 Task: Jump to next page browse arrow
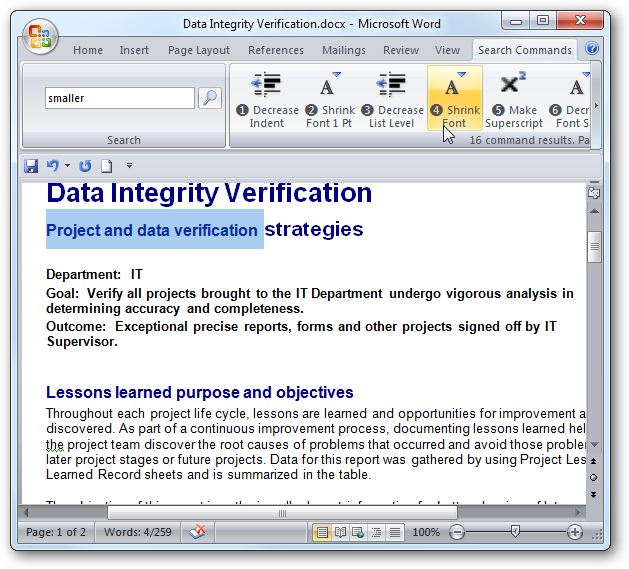coord(594,495)
